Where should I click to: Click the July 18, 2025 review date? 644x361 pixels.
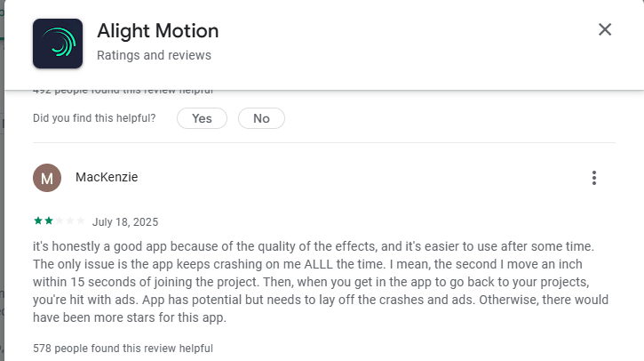tap(125, 222)
